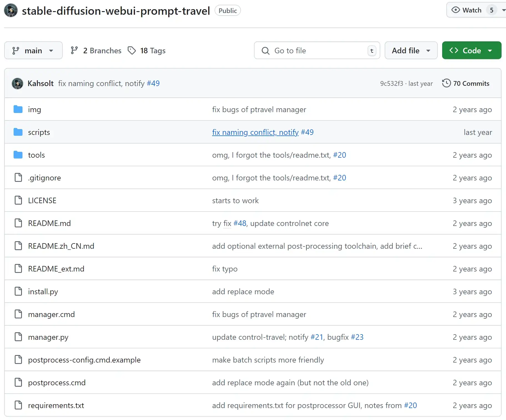Open README.md file

[49, 223]
